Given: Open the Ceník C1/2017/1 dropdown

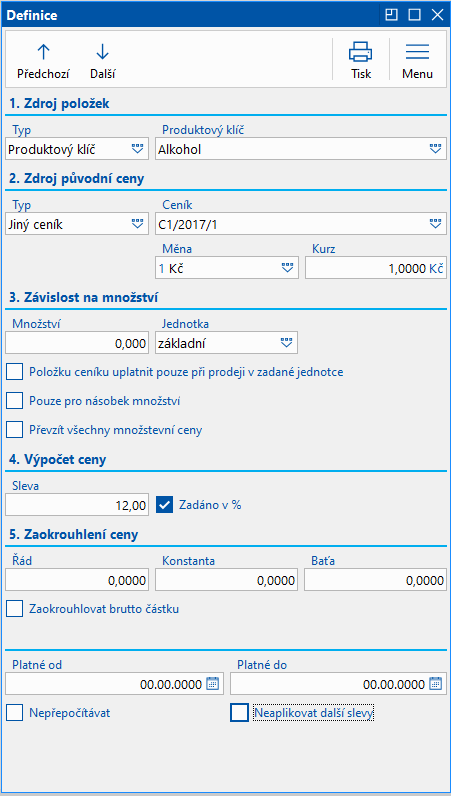Looking at the screenshot, I should click(435, 224).
